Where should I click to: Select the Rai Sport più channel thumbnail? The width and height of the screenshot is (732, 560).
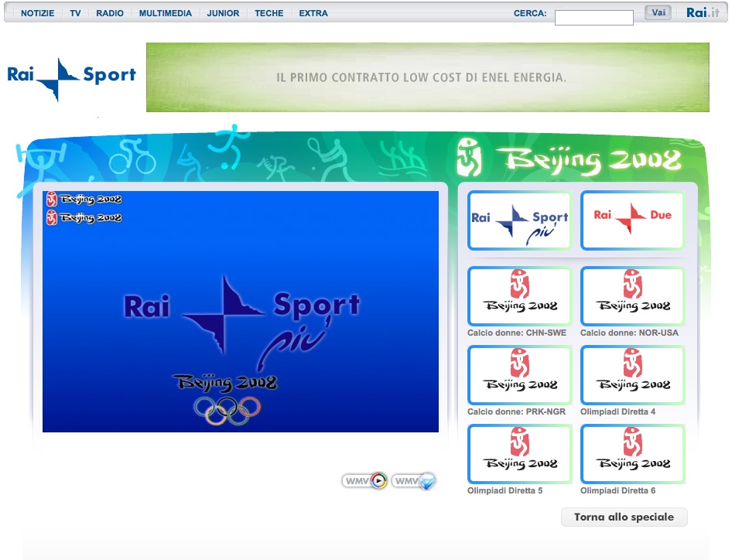pos(519,220)
